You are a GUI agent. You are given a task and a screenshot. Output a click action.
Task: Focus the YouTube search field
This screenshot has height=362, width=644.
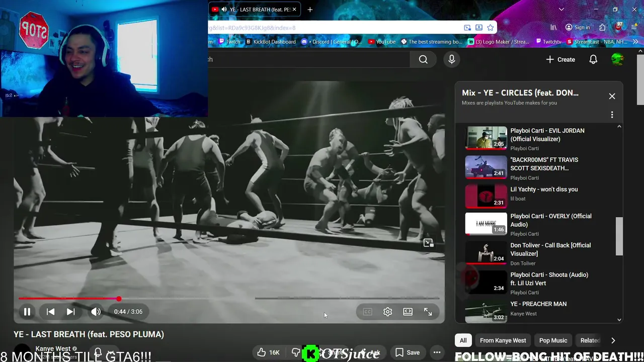309,59
